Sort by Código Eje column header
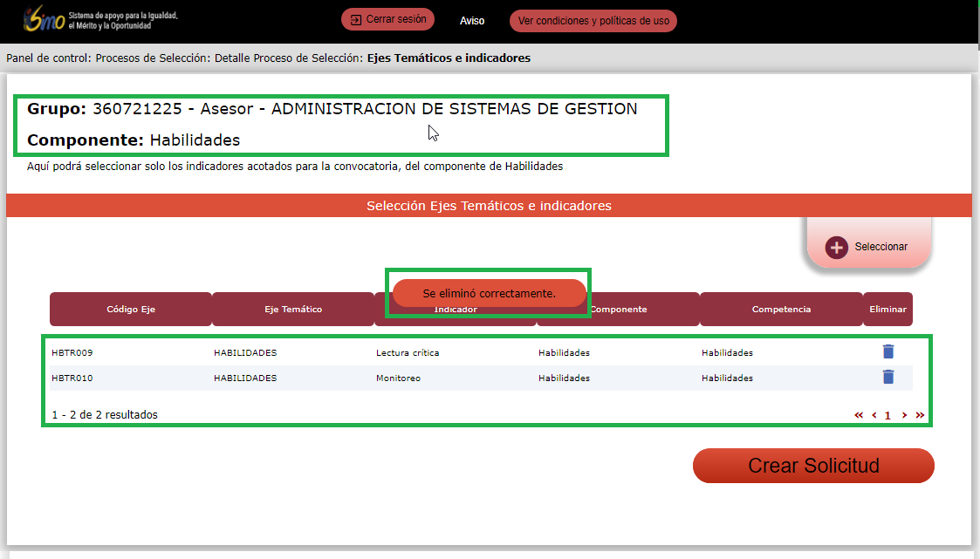This screenshot has width=980, height=559. [131, 310]
